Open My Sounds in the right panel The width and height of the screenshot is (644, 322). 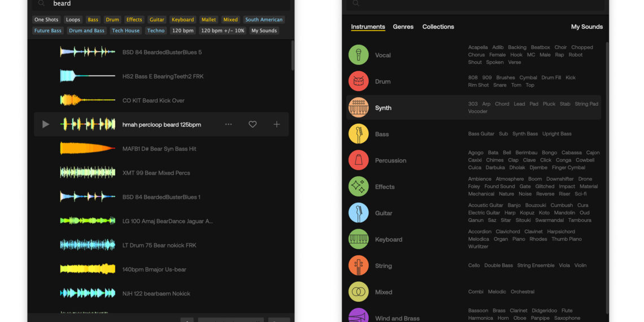click(586, 27)
